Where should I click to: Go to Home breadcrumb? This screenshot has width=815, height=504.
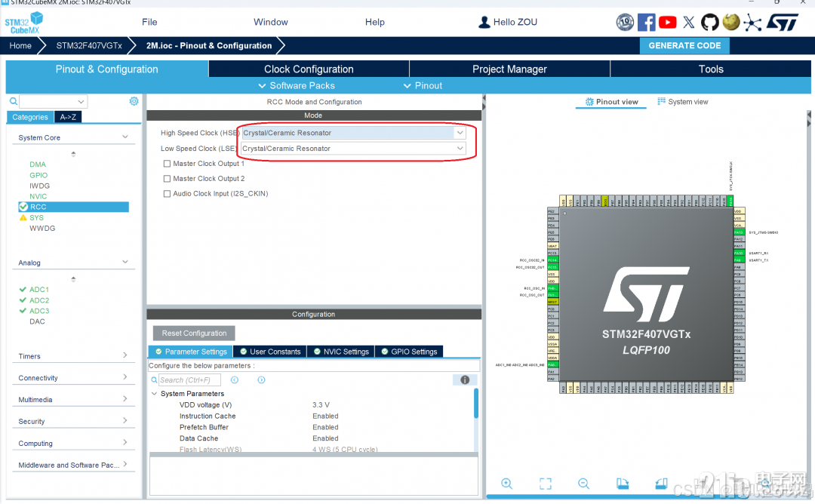click(20, 46)
